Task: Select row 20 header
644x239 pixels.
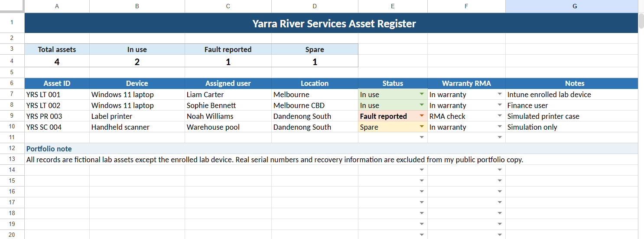Action: [x=12, y=235]
